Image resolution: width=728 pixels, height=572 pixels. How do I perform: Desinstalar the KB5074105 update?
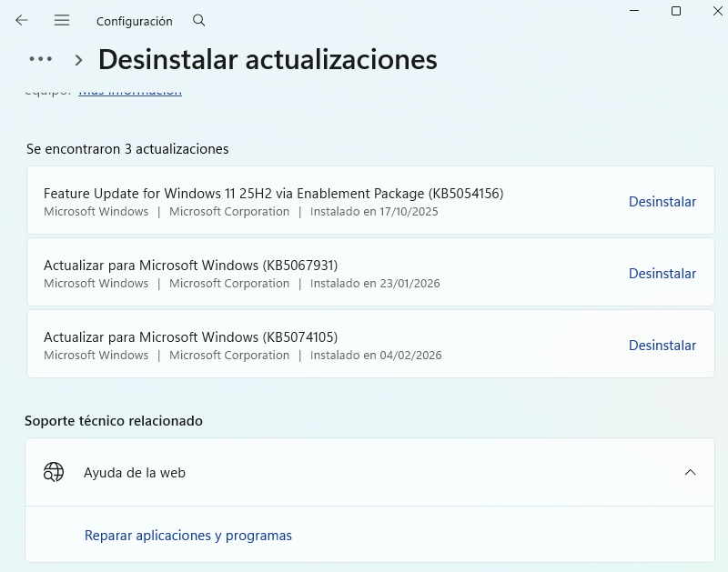pos(662,345)
